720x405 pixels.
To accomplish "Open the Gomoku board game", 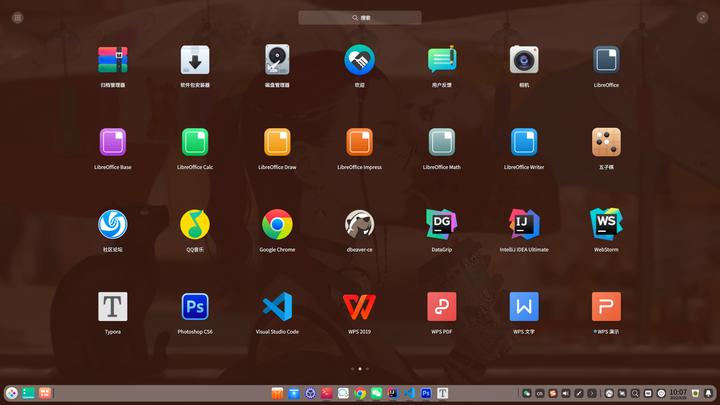I will tap(606, 142).
